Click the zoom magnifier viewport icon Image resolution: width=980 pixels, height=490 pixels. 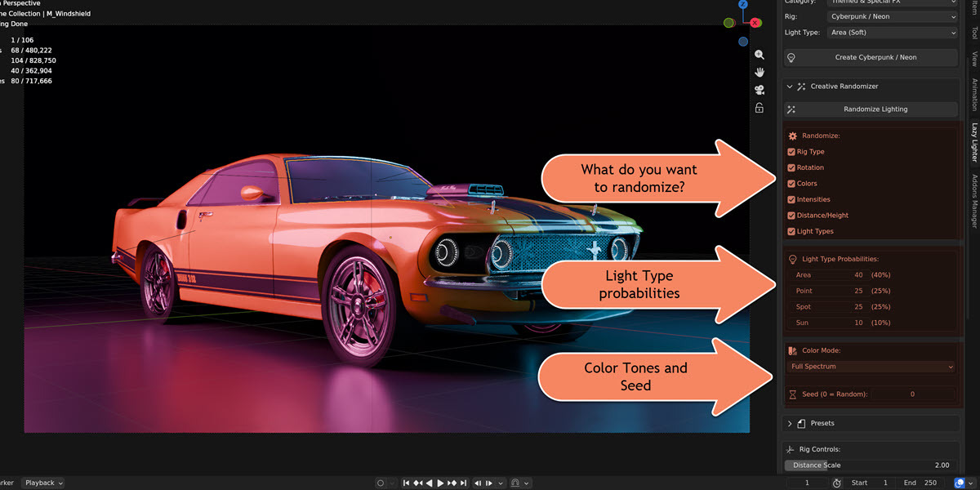[759, 55]
